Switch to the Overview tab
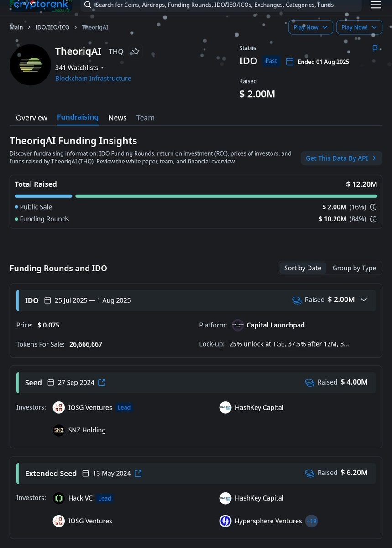 [31, 118]
